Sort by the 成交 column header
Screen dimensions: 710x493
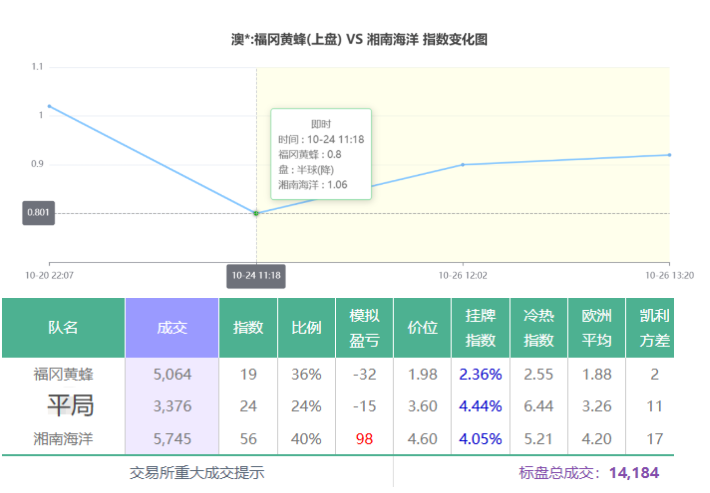tap(171, 327)
